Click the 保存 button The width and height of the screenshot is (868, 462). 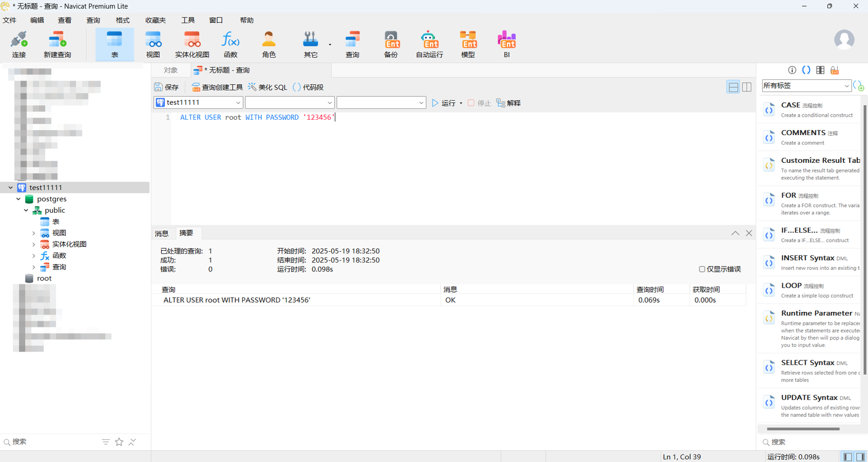click(x=166, y=87)
